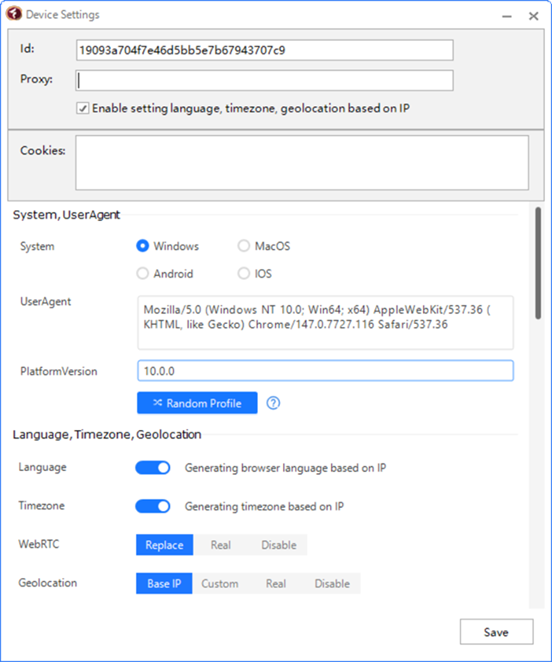Save the device settings
Viewport: 552px width, 662px height.
[496, 632]
